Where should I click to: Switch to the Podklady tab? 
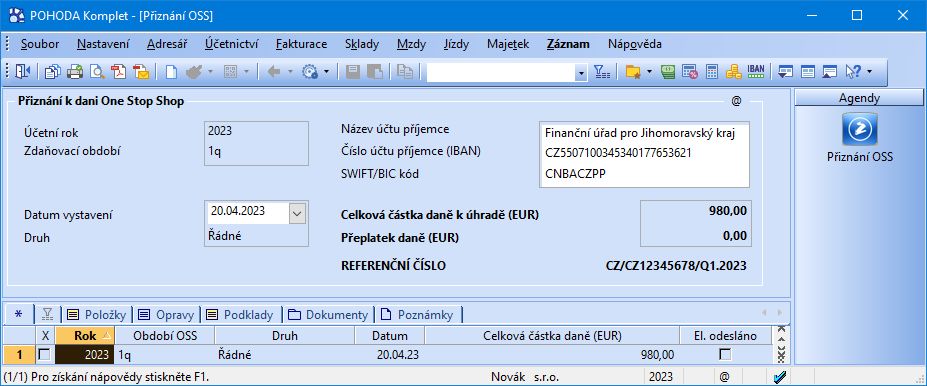242,314
